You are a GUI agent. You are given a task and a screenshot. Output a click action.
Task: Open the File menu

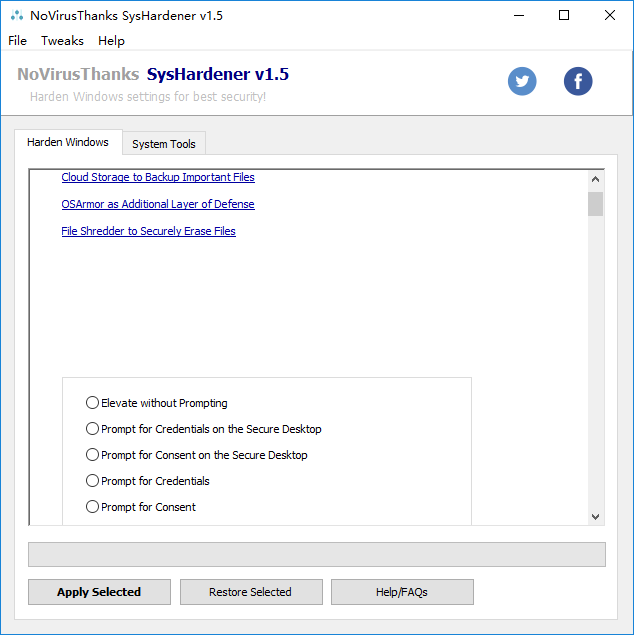click(x=17, y=40)
